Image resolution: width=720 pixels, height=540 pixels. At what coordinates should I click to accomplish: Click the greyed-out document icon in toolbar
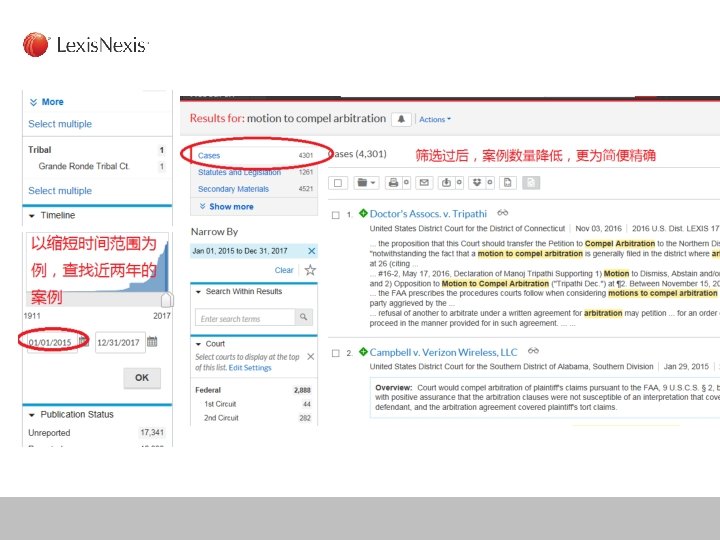point(531,183)
